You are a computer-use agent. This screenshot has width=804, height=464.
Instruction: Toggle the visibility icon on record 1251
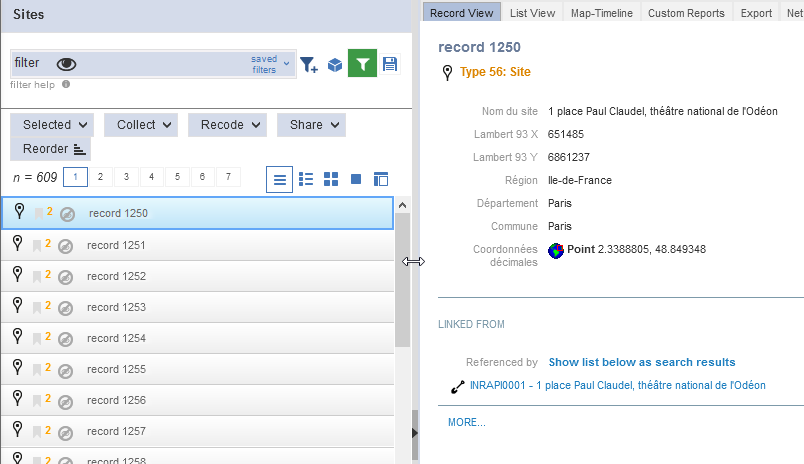pos(66,245)
